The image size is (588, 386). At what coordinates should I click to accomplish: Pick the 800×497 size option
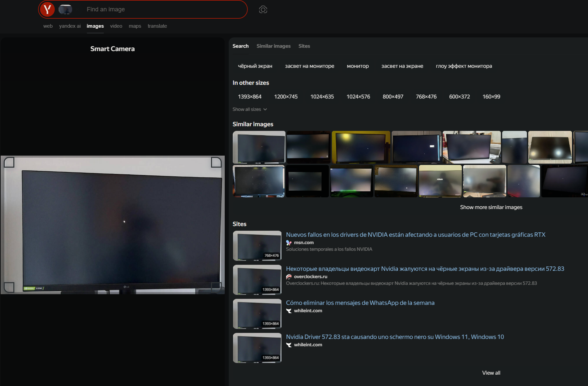point(393,97)
